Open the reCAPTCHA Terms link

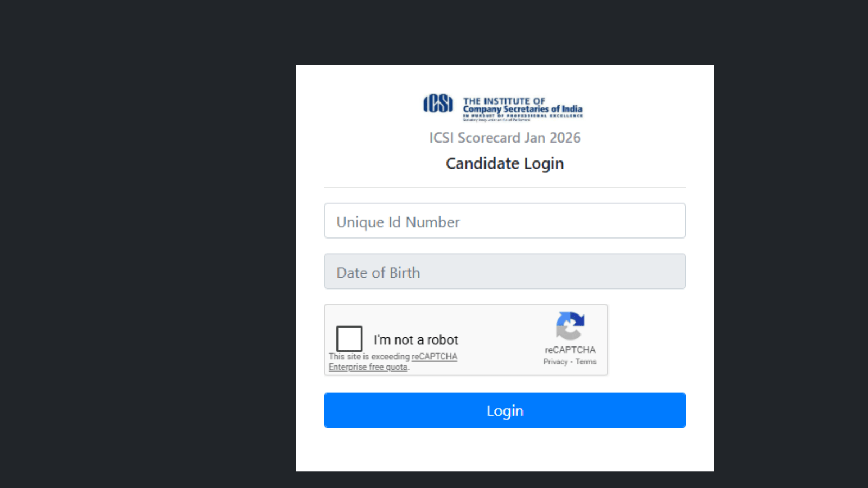(x=586, y=362)
